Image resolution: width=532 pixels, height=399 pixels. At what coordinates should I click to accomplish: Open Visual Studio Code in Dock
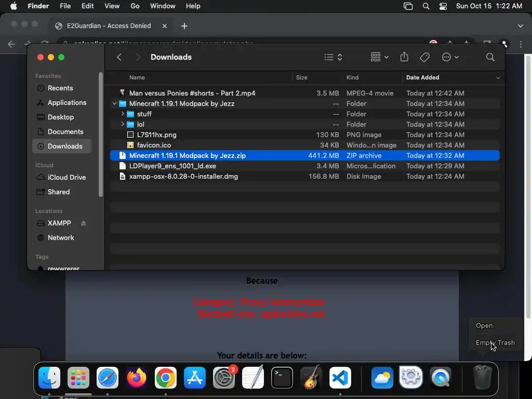340,377
